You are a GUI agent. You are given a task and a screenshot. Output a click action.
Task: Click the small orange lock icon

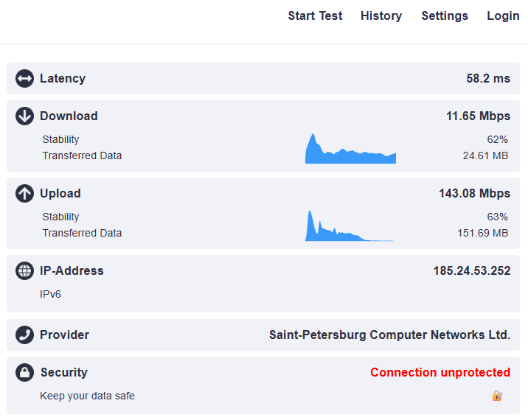497,396
